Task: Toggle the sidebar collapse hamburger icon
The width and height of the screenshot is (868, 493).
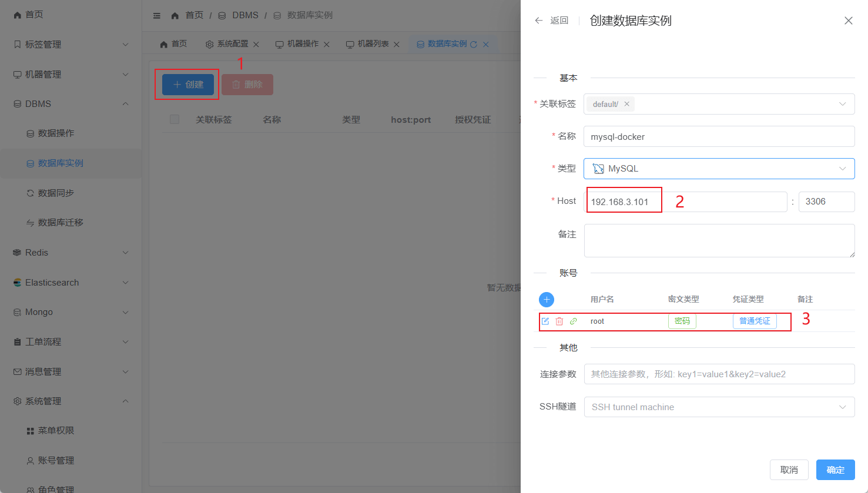Action: pos(157,16)
